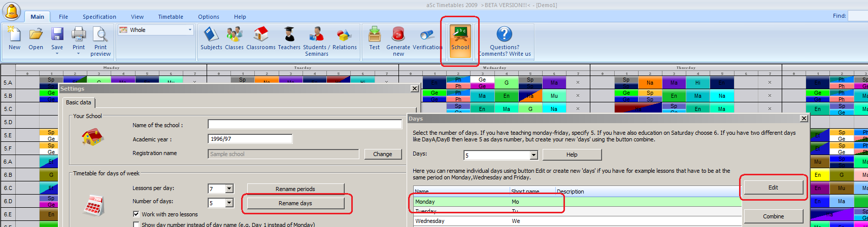Open the Days count dropdown in Days dialog
868x227 pixels.
[x=533, y=156]
